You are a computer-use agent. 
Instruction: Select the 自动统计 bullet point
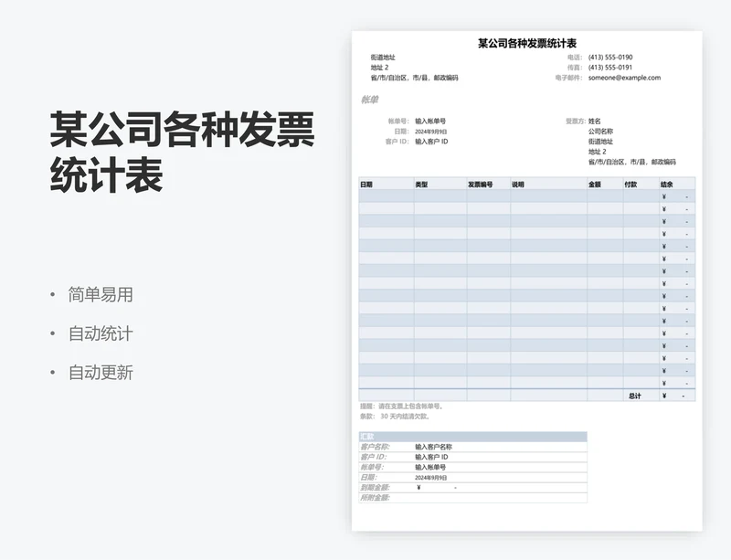101,333
